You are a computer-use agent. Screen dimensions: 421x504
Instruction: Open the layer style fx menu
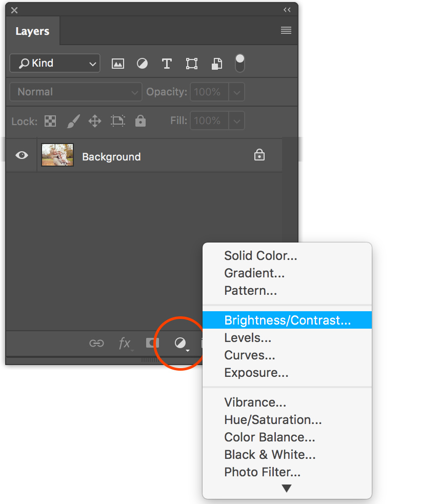point(125,344)
